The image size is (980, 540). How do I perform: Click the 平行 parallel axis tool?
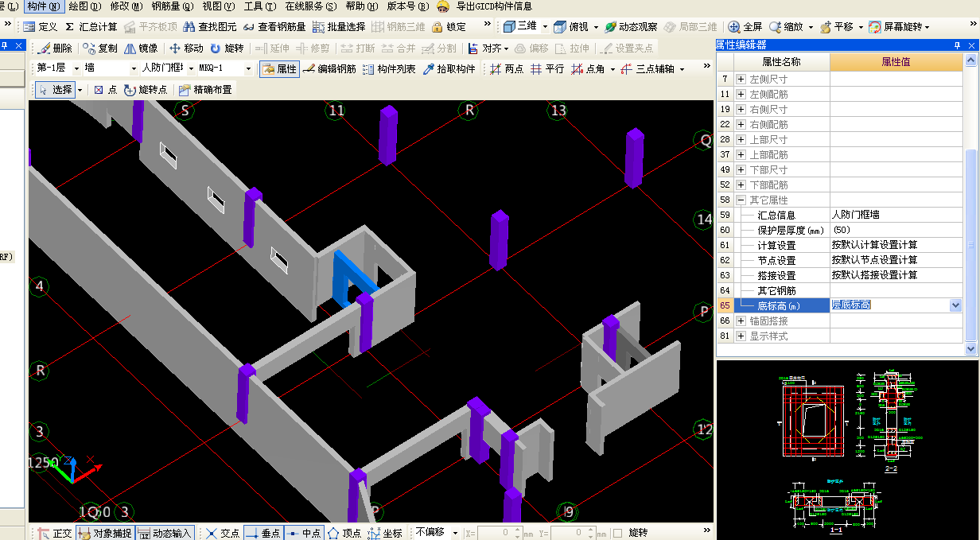(x=547, y=69)
